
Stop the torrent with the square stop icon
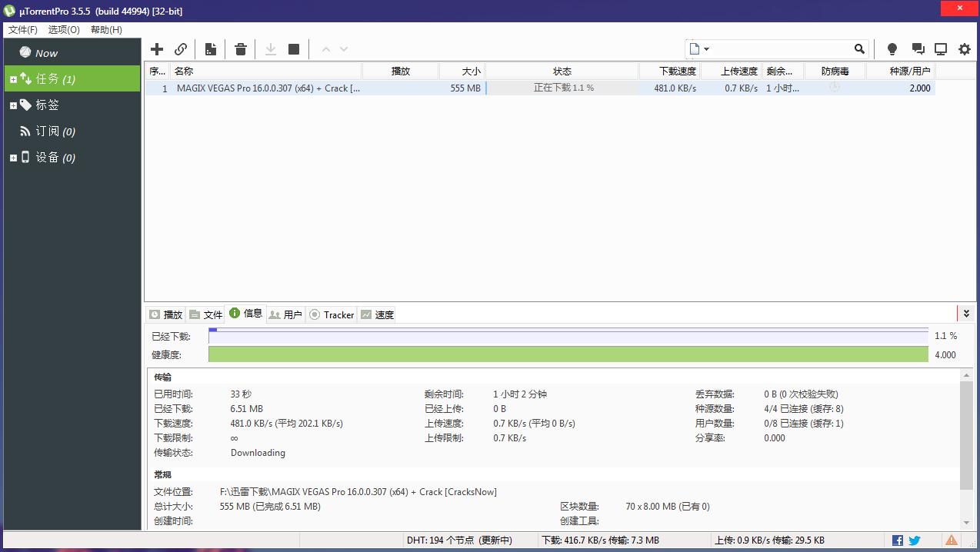pyautogui.click(x=293, y=48)
